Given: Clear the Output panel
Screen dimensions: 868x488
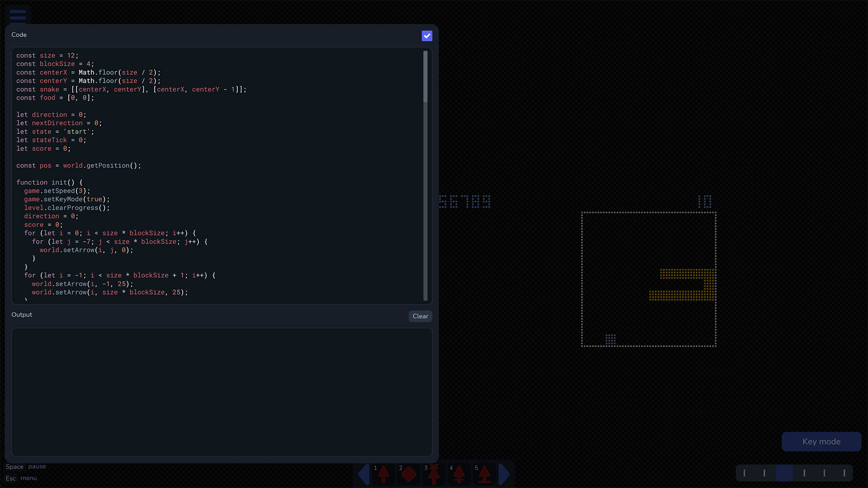Looking at the screenshot, I should tap(420, 316).
